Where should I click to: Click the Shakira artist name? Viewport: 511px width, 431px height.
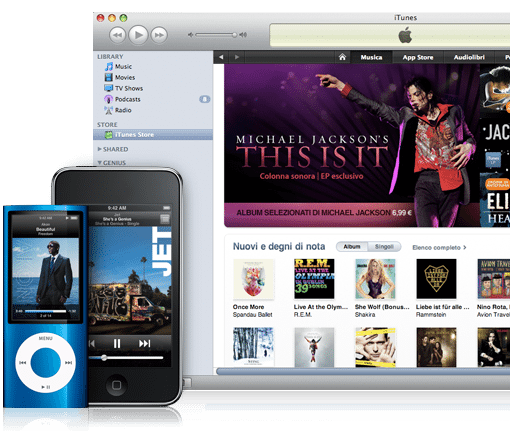pos(365,315)
